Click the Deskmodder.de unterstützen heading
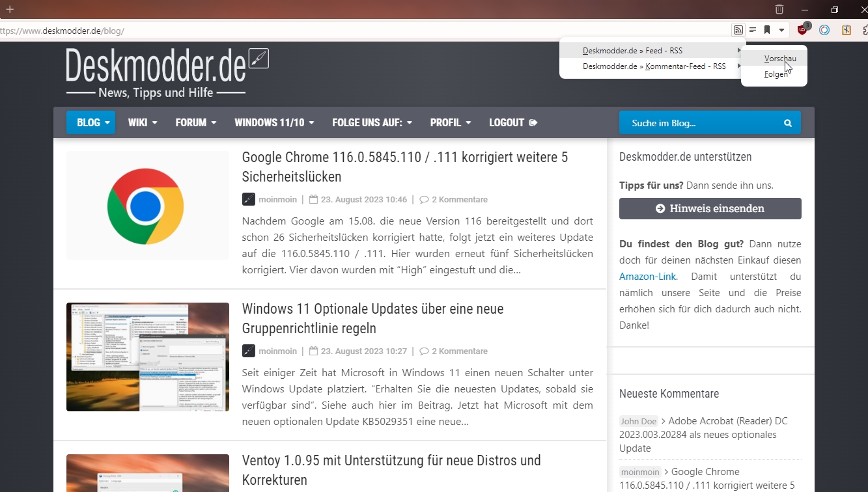 click(x=686, y=157)
